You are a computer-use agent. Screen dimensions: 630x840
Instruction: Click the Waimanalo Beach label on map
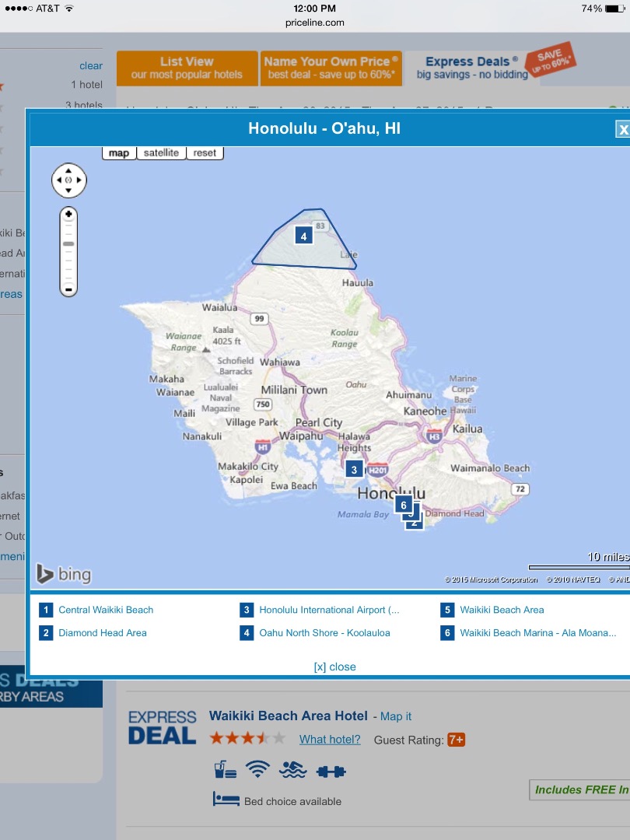pyautogui.click(x=490, y=467)
